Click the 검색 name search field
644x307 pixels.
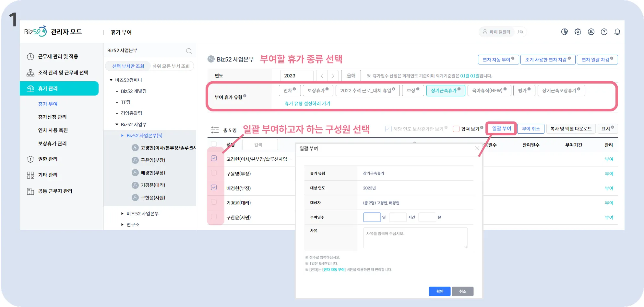(260, 145)
